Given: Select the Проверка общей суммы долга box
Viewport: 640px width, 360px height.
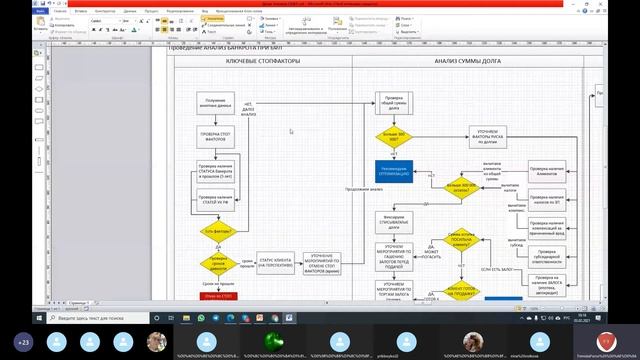Looking at the screenshot, I should 394,103.
